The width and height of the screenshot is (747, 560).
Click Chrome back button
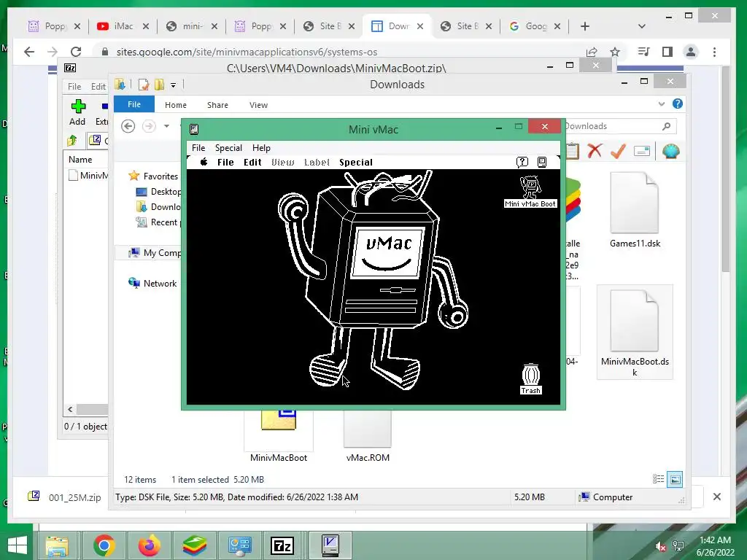pos(29,52)
